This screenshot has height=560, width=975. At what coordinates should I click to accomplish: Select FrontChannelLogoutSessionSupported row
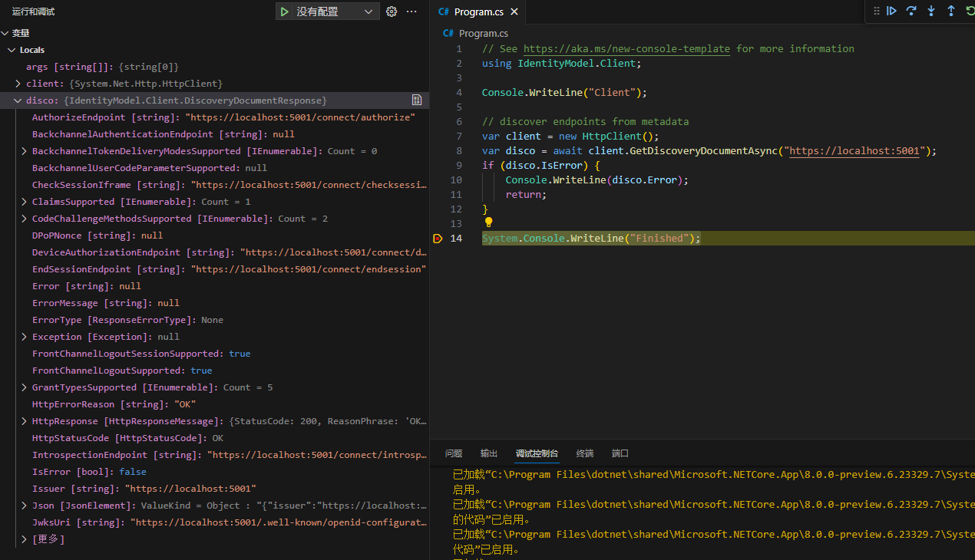coord(214,354)
